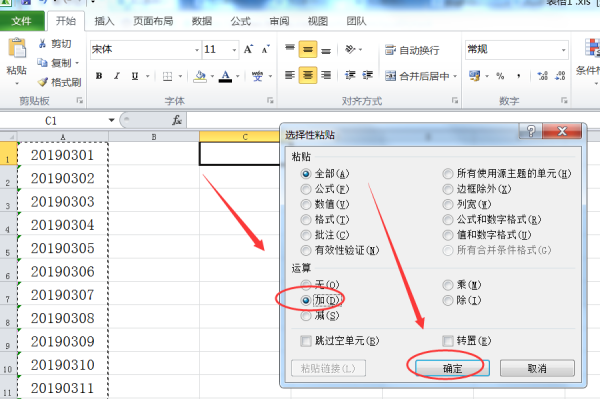Screen dimensions: 600x399
Task: Decrease font size with the small A icon
Action: 266,49
